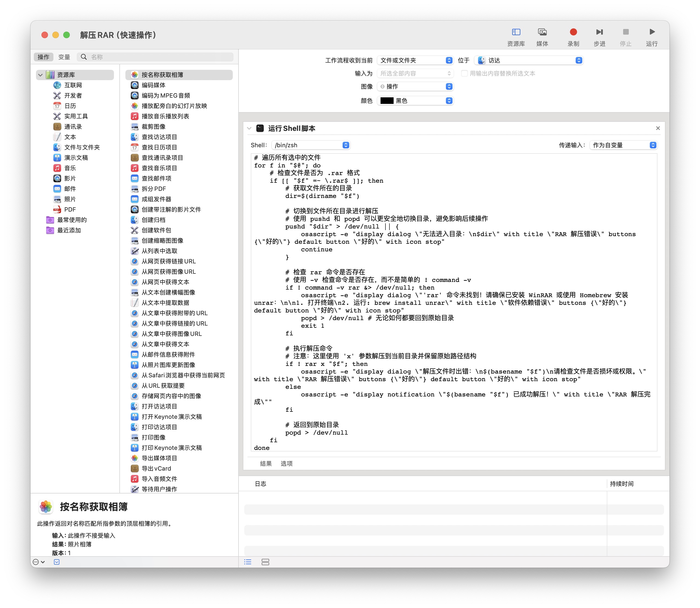700x608 pixels.
Task: Toggle the Library (资源库) sidebar icon
Action: point(516,32)
